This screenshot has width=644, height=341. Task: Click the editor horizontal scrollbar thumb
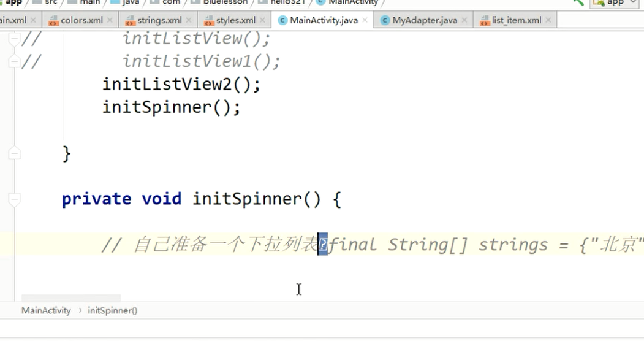coord(71,297)
